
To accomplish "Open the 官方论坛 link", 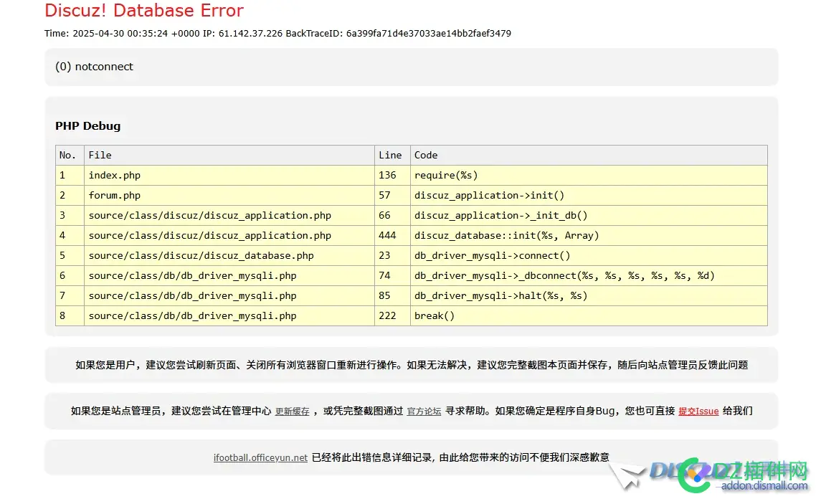I will (424, 412).
